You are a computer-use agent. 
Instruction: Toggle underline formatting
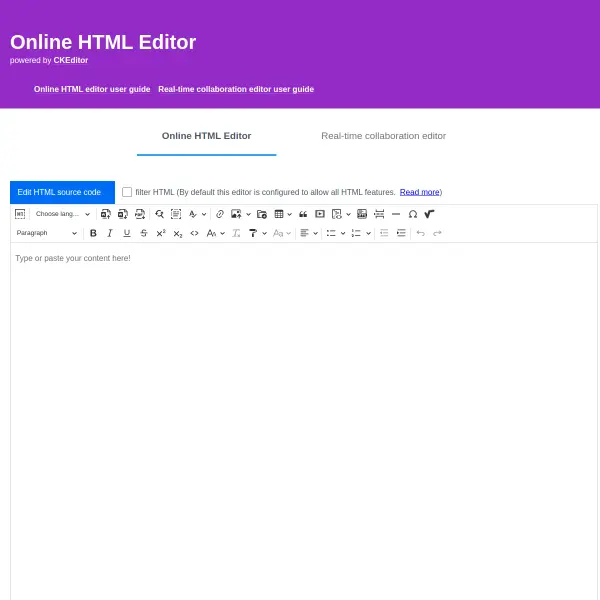coord(127,233)
